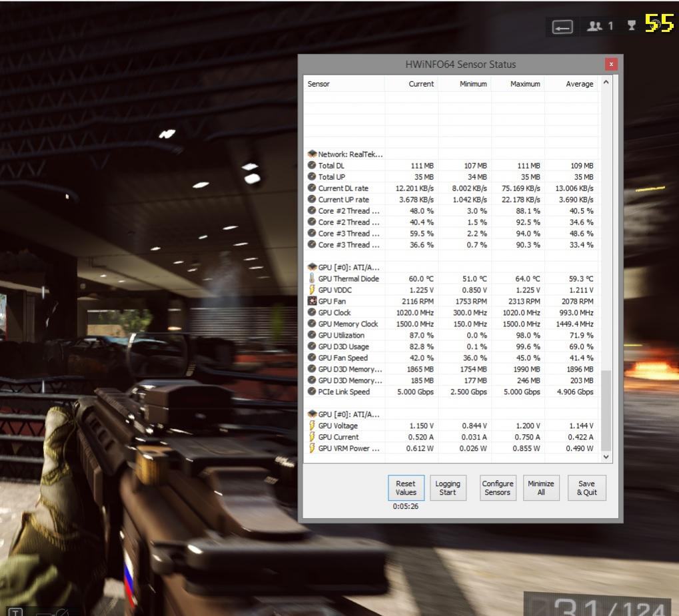679x616 pixels.
Task: Click the GPU Fan Speed sensor icon
Action: (311, 357)
